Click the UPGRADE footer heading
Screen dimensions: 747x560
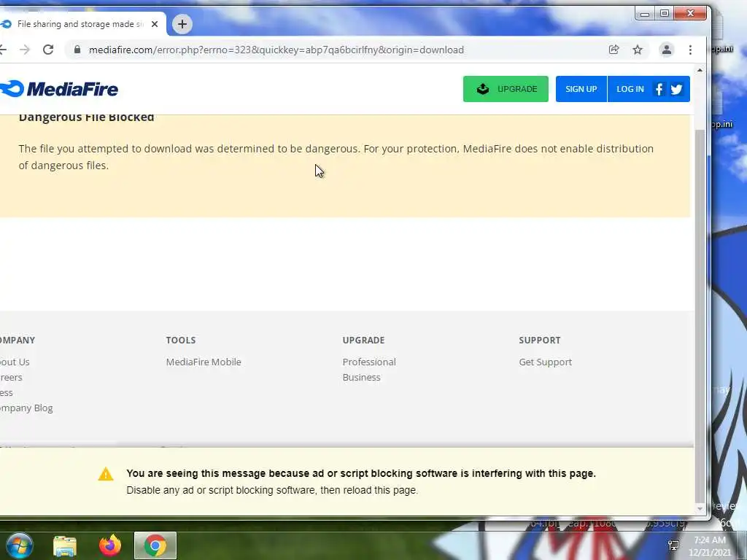363,340
